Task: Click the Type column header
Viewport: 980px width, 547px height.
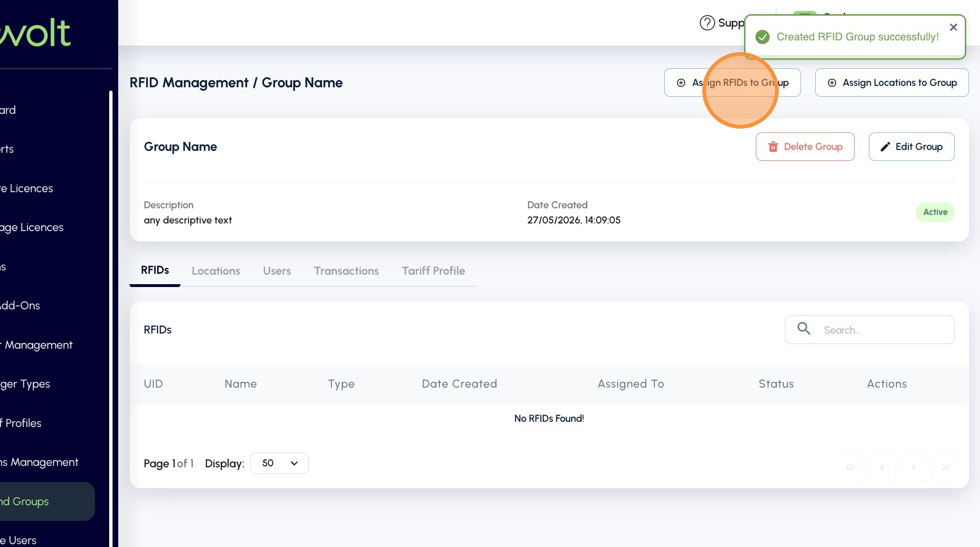Action: (x=341, y=384)
